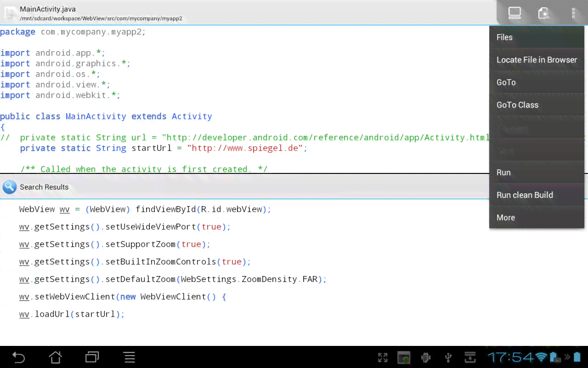Select GoTo Class menu entry

click(x=537, y=105)
